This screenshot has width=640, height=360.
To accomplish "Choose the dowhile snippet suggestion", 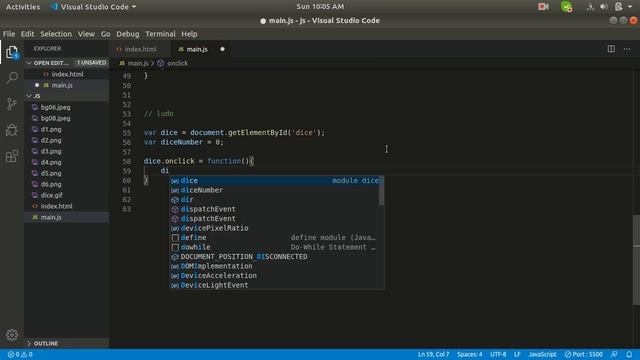I will (x=274, y=247).
